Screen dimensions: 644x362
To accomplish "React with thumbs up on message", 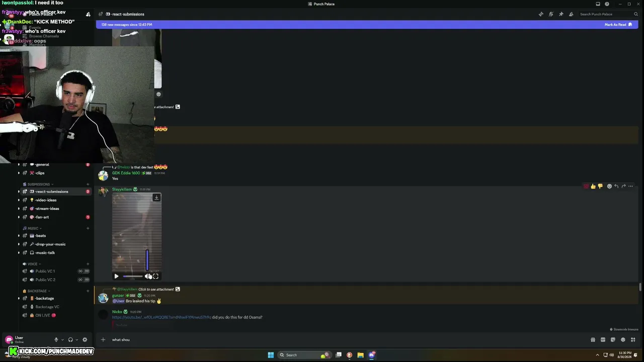I will pos(593,187).
